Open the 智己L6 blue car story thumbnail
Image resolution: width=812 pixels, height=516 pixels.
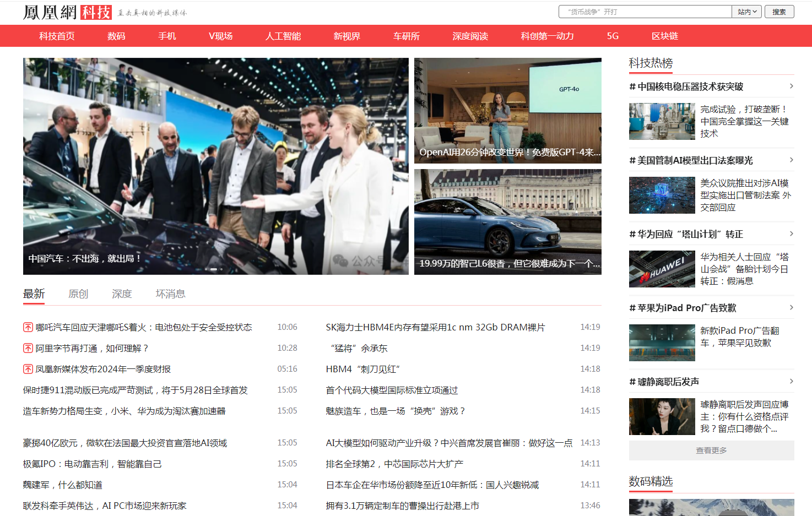click(508, 222)
